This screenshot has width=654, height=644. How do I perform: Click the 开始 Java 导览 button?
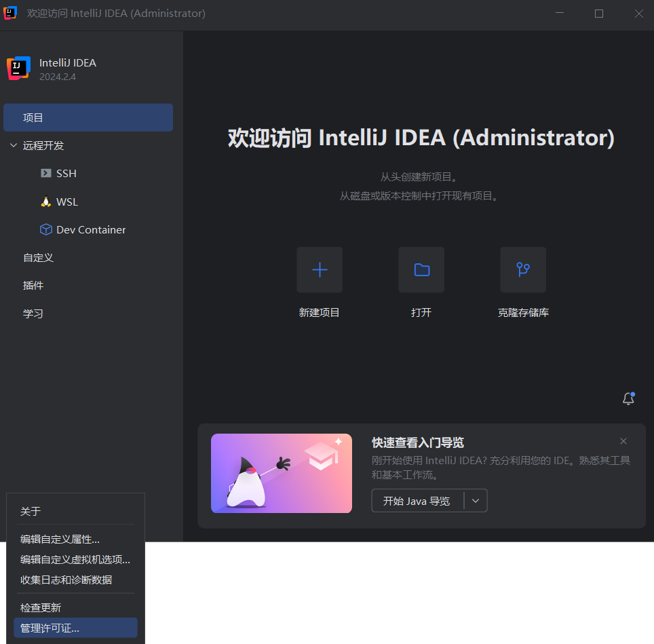(417, 501)
